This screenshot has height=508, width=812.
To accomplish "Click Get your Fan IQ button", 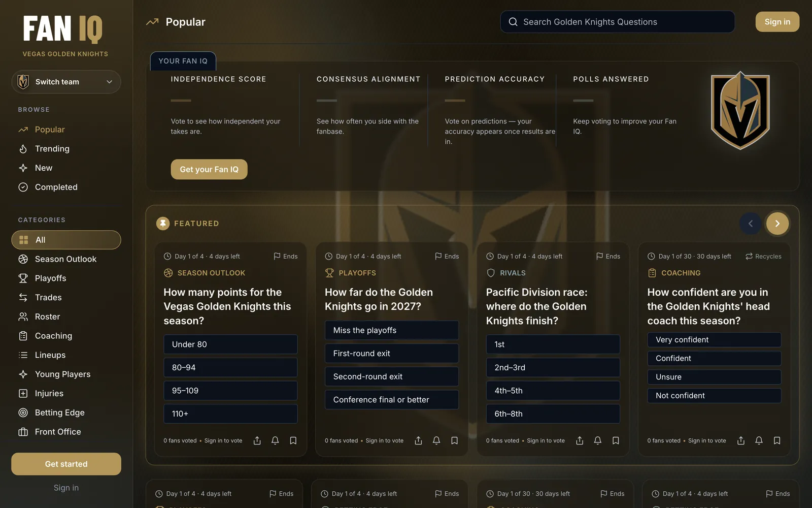I will [209, 169].
